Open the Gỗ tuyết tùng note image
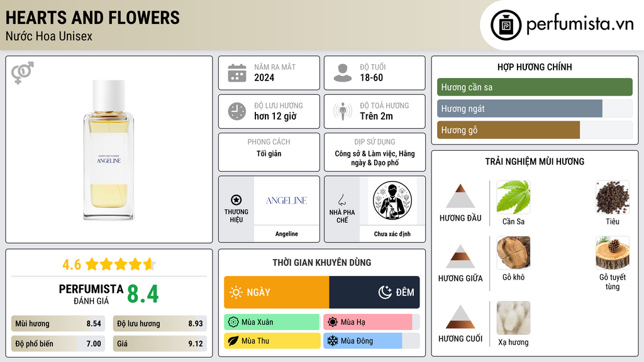The width and height of the screenshot is (644, 362). pos(613,253)
